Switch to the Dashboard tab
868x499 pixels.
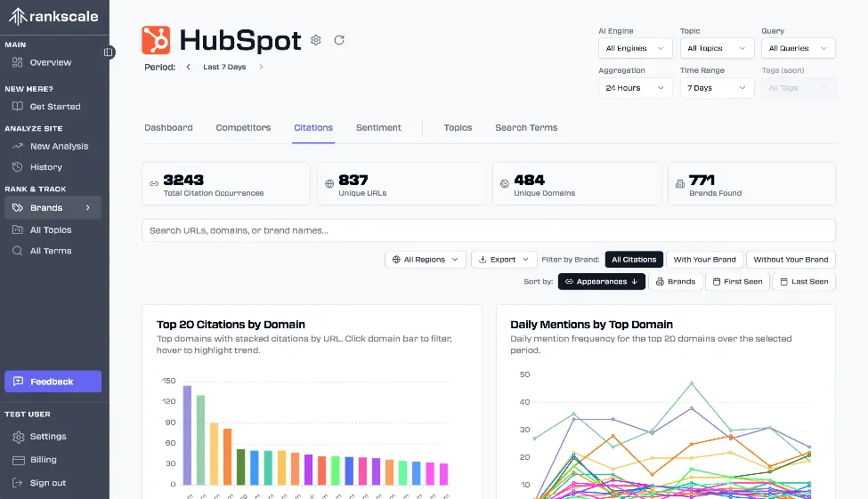168,128
